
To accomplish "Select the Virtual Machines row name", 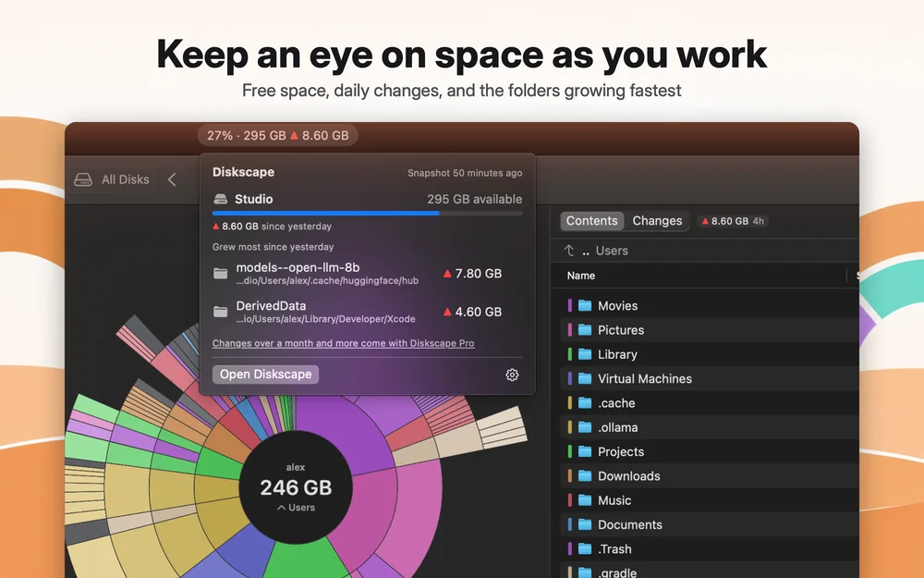I will (x=645, y=378).
